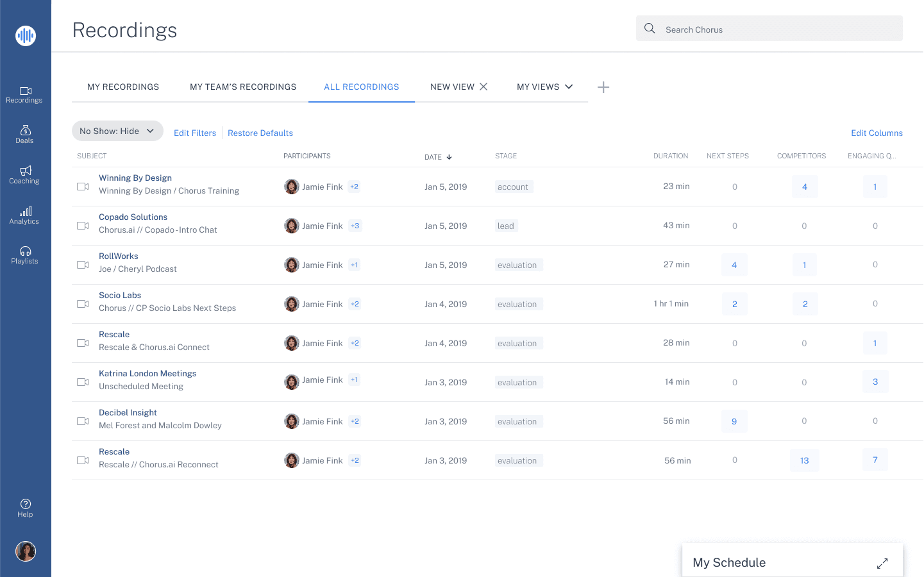This screenshot has height=577, width=924.
Task: Click engaging questions count 3 for Katrina London
Action: tap(875, 381)
